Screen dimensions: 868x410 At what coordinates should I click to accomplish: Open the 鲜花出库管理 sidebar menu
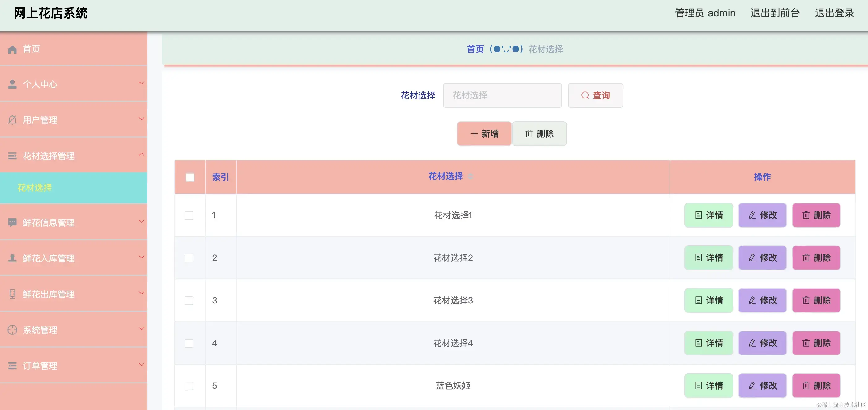[49, 294]
